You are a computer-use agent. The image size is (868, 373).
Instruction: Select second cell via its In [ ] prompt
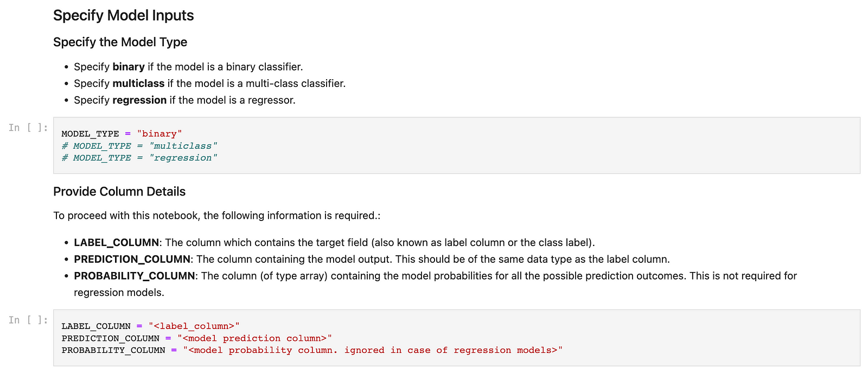point(28,320)
